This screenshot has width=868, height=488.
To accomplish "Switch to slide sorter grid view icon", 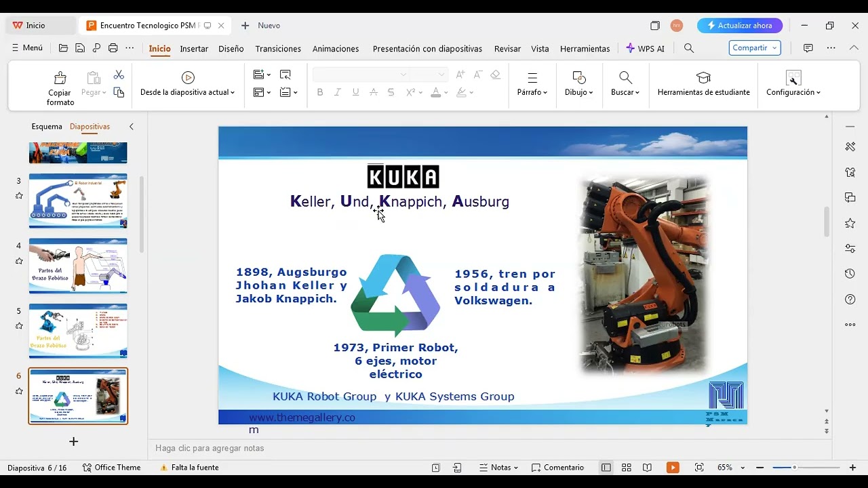I will point(627,468).
